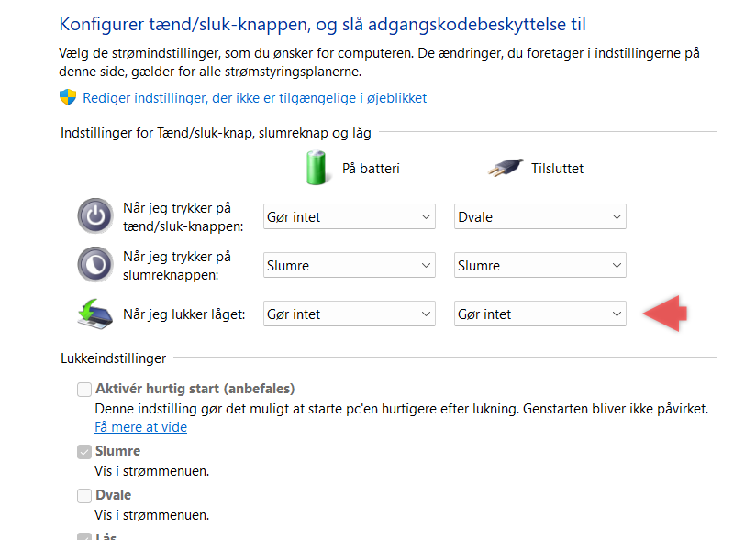
Task: Click the power button icon
Action: [95, 215]
